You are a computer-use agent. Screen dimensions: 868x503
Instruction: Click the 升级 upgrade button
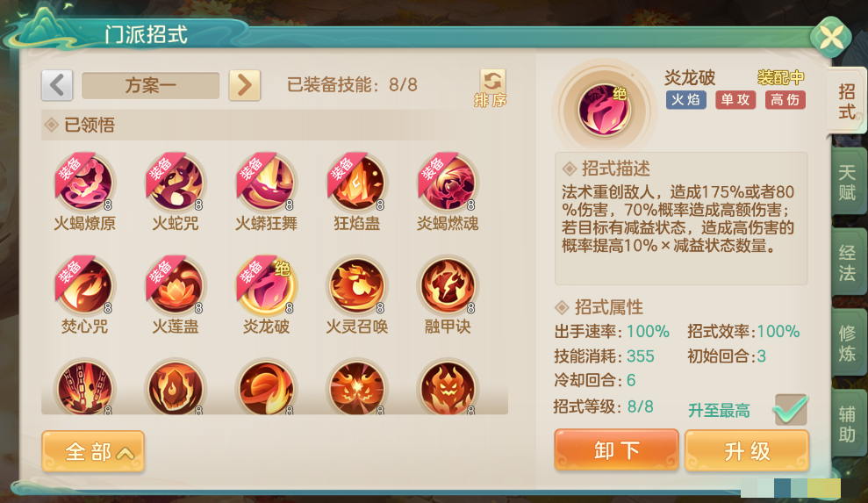[x=747, y=450]
